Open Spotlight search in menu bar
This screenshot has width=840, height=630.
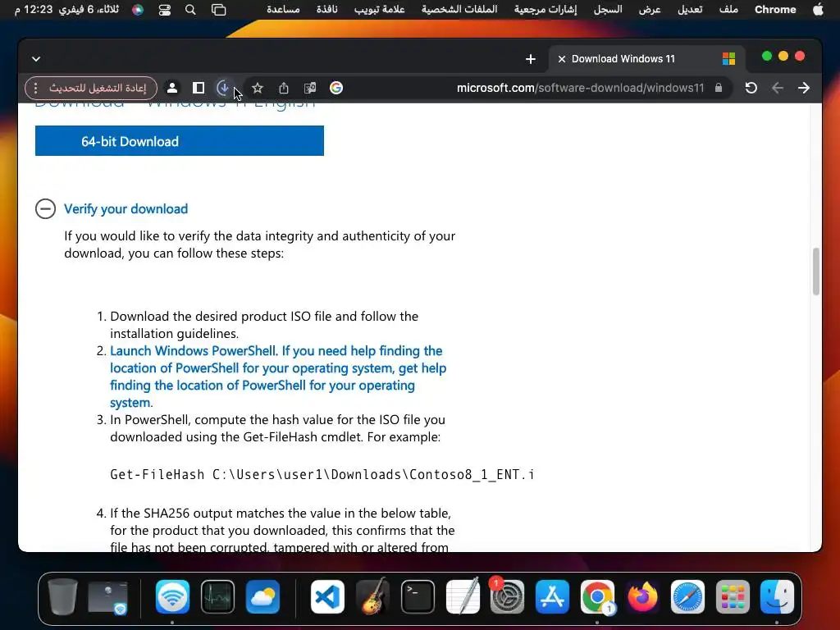coord(190,10)
